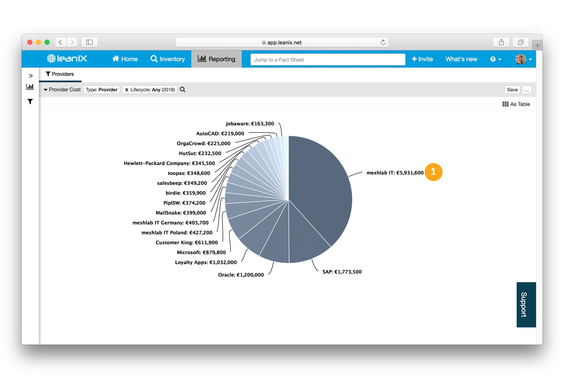Click the Microsoft: €879,800 label
This screenshot has height=392, width=566.
201,252
